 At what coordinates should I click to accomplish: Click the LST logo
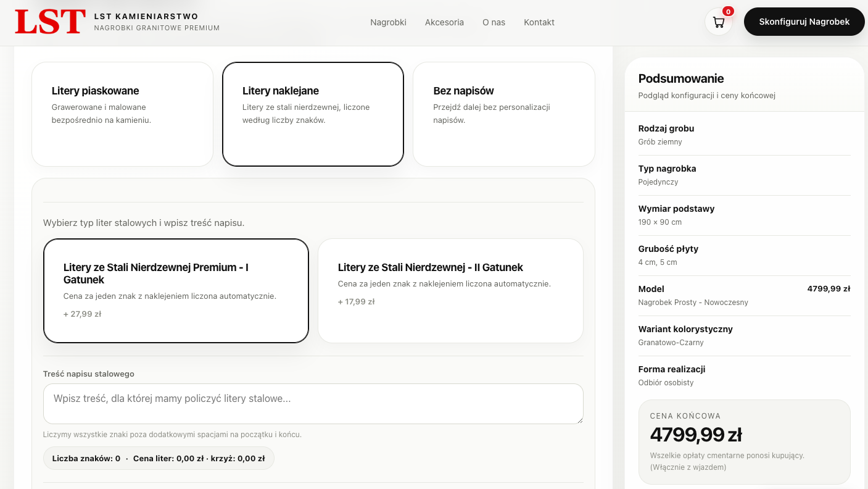click(51, 22)
